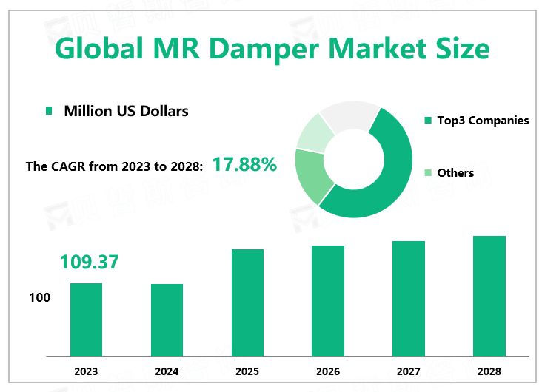Select the 2028 bar in the chart
This screenshot has width=542, height=392.
(489, 296)
